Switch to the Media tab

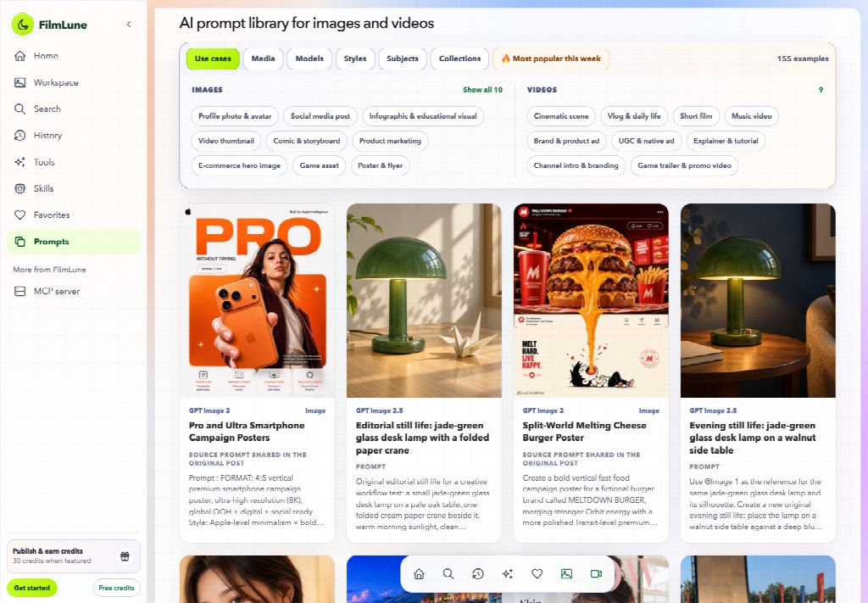263,59
